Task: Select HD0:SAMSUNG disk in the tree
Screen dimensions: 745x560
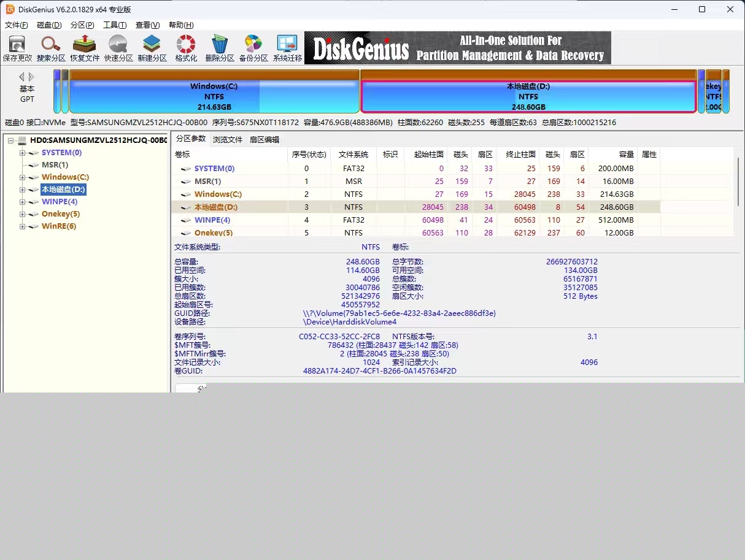Action: pyautogui.click(x=98, y=140)
